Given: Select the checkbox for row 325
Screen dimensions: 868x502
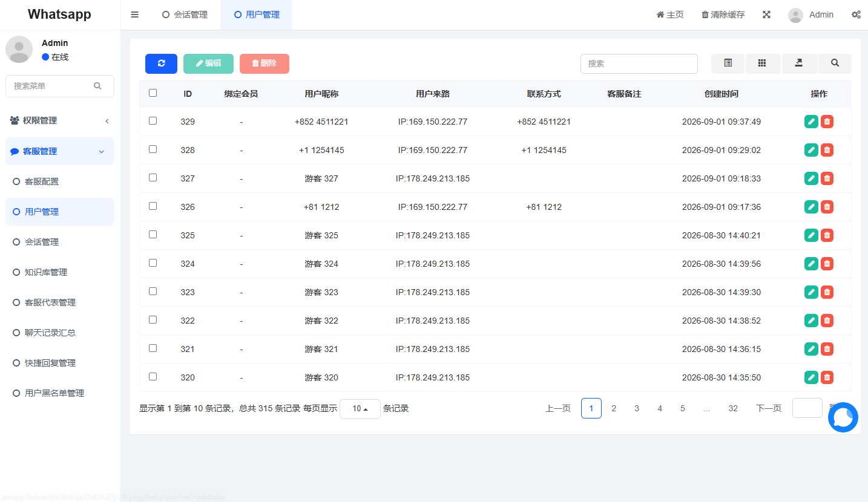Looking at the screenshot, I should coord(153,234).
